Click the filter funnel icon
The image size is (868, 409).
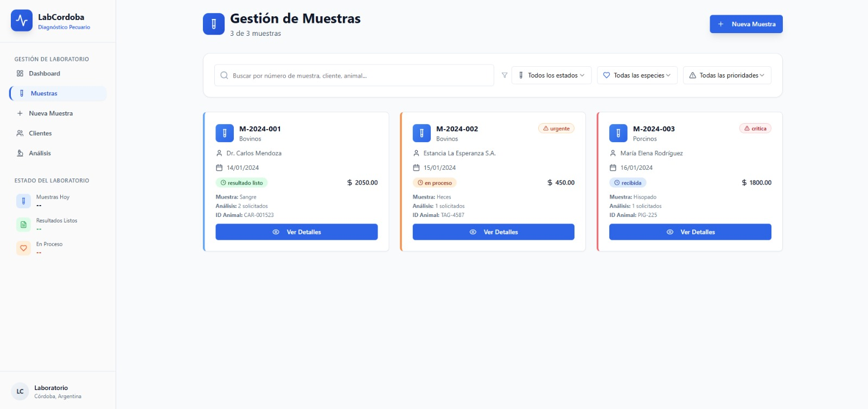coord(505,75)
